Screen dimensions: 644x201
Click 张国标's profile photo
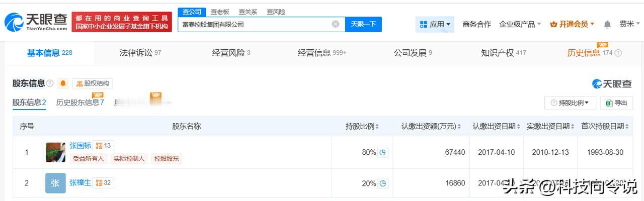pyautogui.click(x=55, y=152)
